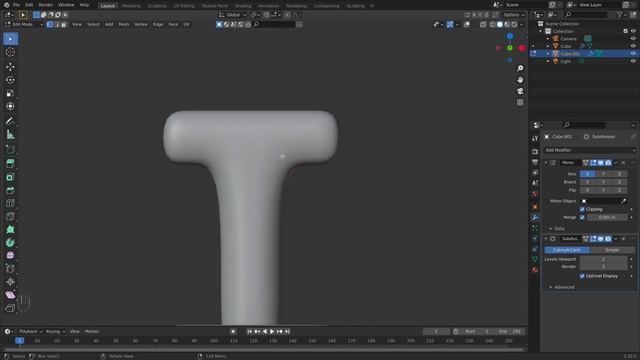Select the Select Box tool in the toolbar
This screenshot has height=360, width=640.
10,39
